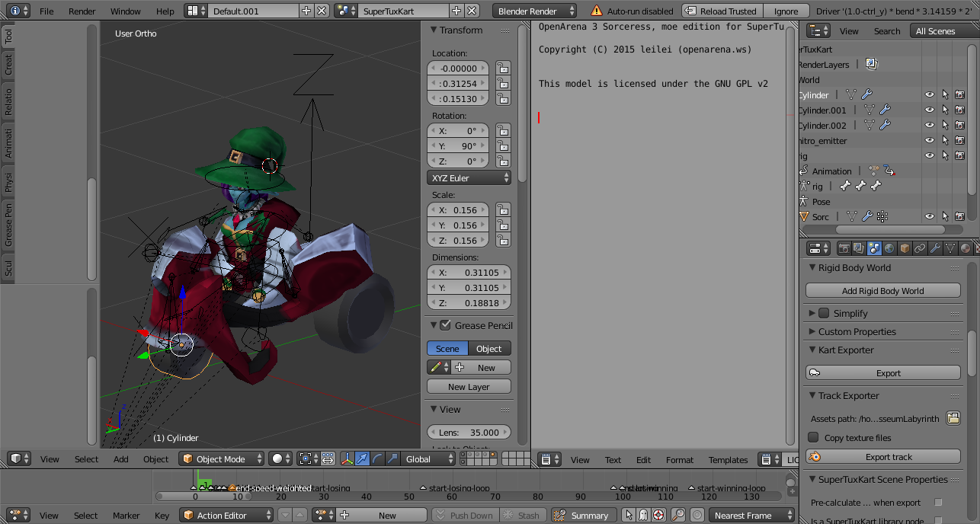The height and width of the screenshot is (524, 980).
Task: Expand the Custom Properties panel
Action: click(857, 332)
